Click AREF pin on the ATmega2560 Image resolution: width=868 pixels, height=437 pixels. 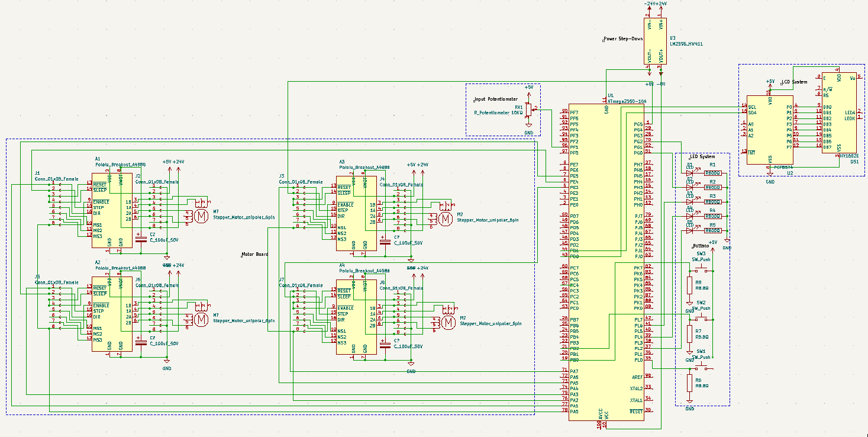coord(637,377)
